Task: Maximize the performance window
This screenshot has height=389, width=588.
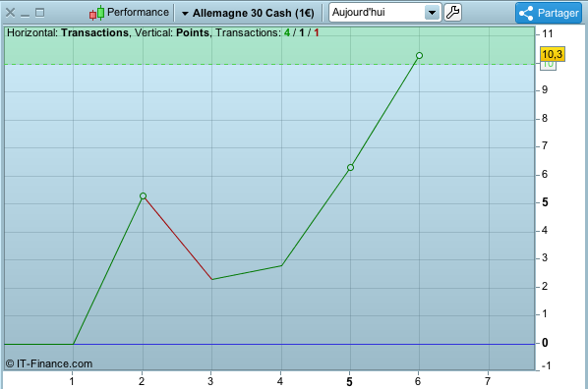Action: [x=39, y=13]
